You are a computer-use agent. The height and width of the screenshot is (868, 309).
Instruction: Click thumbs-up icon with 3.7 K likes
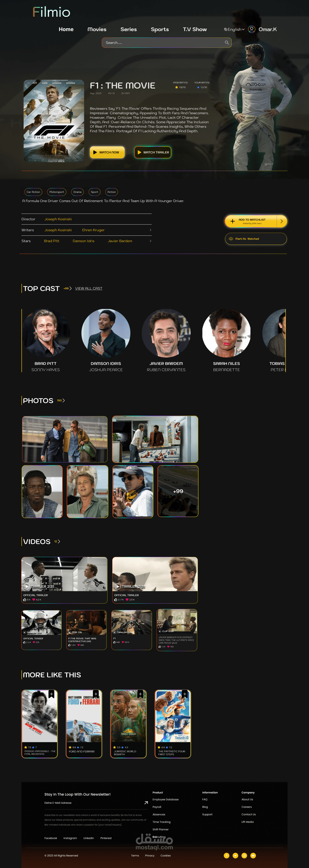tap(116, 600)
